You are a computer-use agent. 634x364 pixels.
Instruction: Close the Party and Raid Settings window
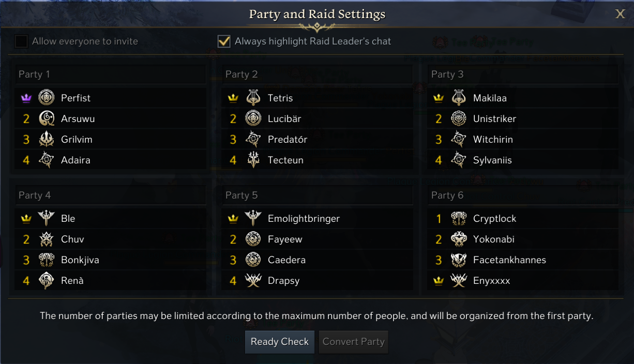point(620,14)
